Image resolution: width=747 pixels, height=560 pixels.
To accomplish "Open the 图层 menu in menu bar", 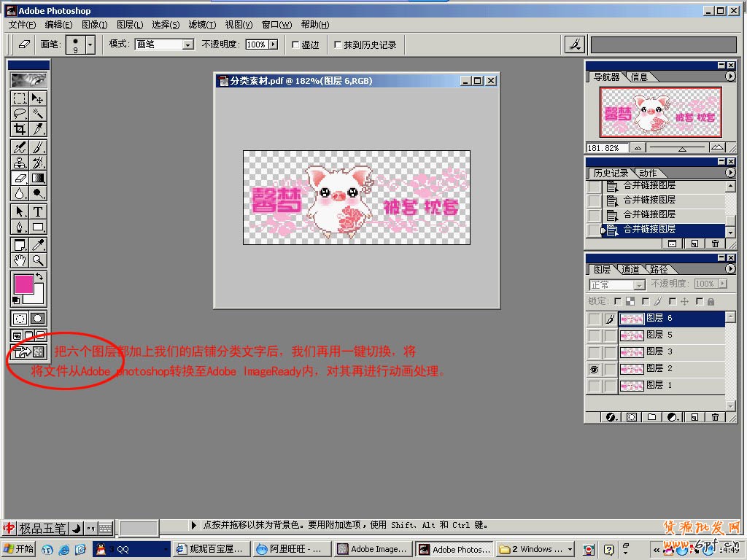I will click(x=130, y=25).
